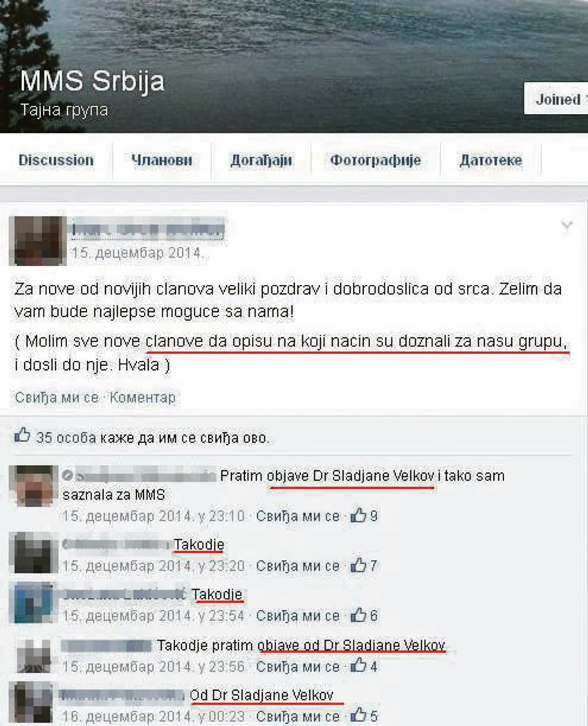Click thumbs-up icon showing 5 likes
Viewport: 588px width, 726px height.
coord(358,715)
